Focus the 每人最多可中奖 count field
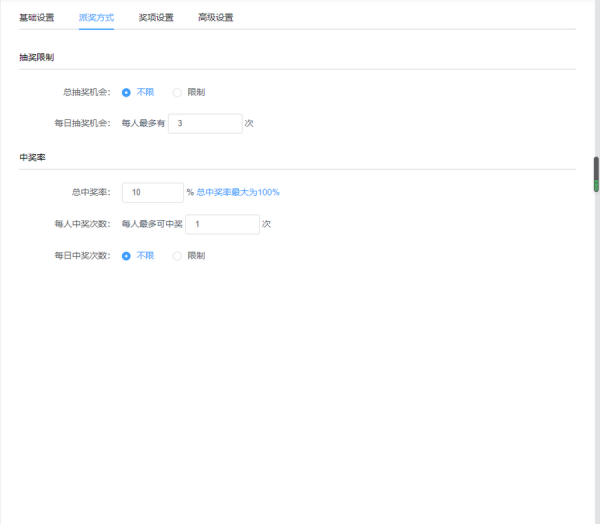 [x=222, y=224]
